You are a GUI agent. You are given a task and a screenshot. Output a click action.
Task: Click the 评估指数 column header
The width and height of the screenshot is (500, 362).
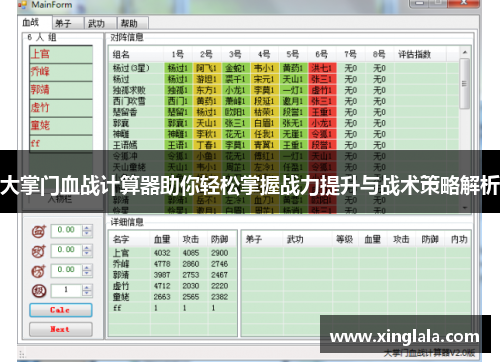420,54
